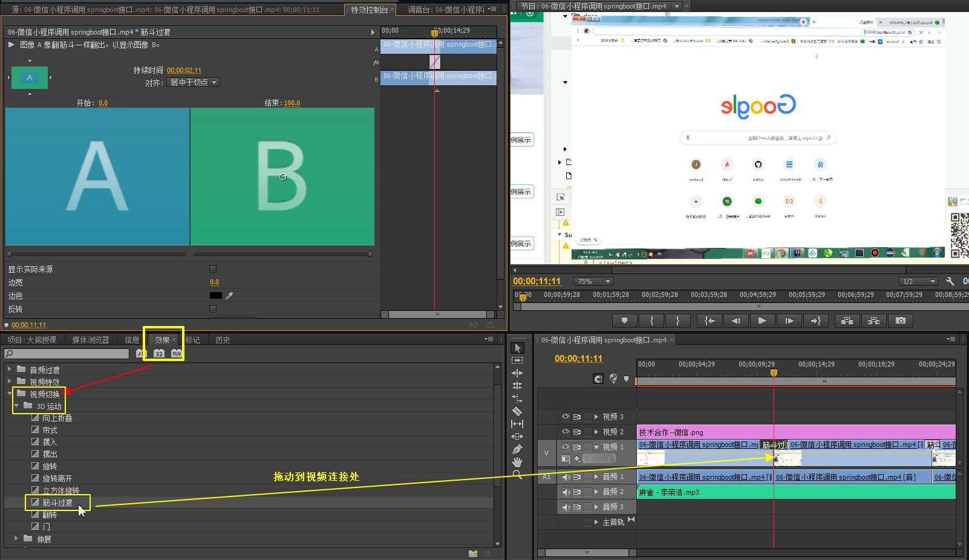
Task: Click the Add Marker button in program monitor
Action: (624, 321)
